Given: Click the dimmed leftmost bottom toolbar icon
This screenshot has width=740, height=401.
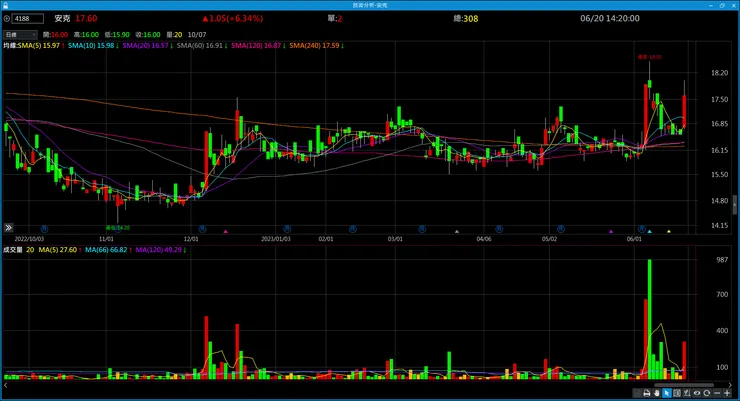Looking at the screenshot, I should point(637,393).
